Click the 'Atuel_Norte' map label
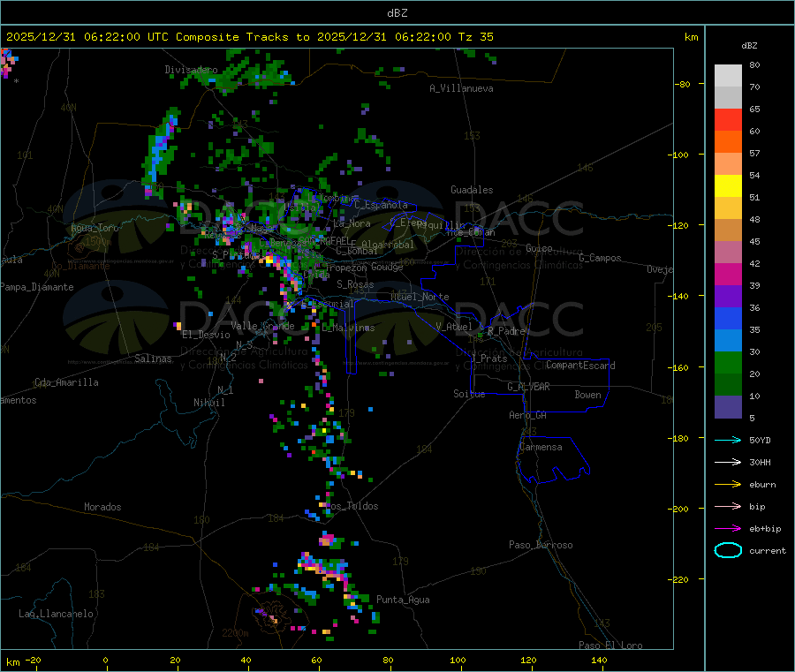795x672 pixels. (420, 297)
